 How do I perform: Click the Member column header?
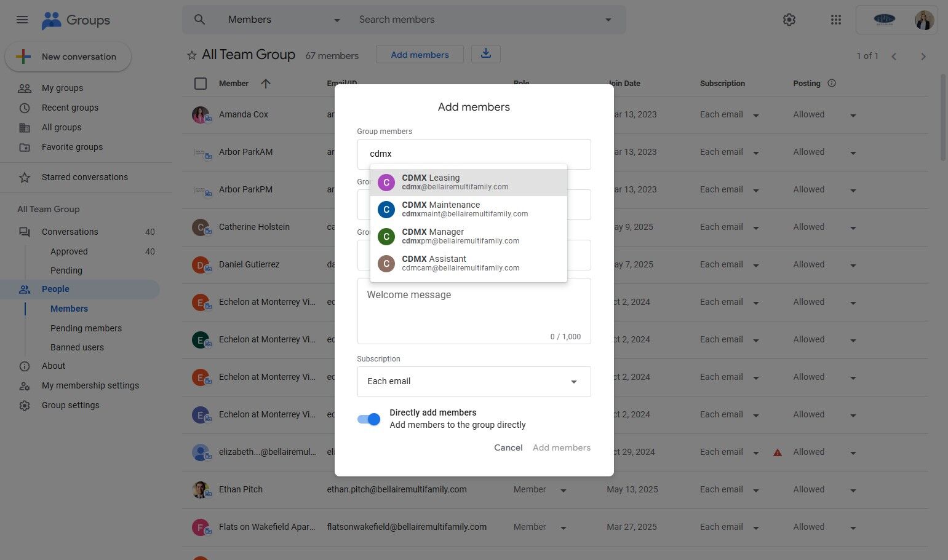pos(234,84)
